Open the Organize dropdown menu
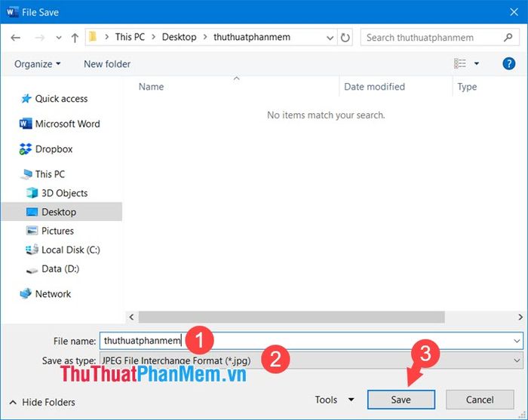Image resolution: width=528 pixels, height=420 pixels. coord(37,64)
